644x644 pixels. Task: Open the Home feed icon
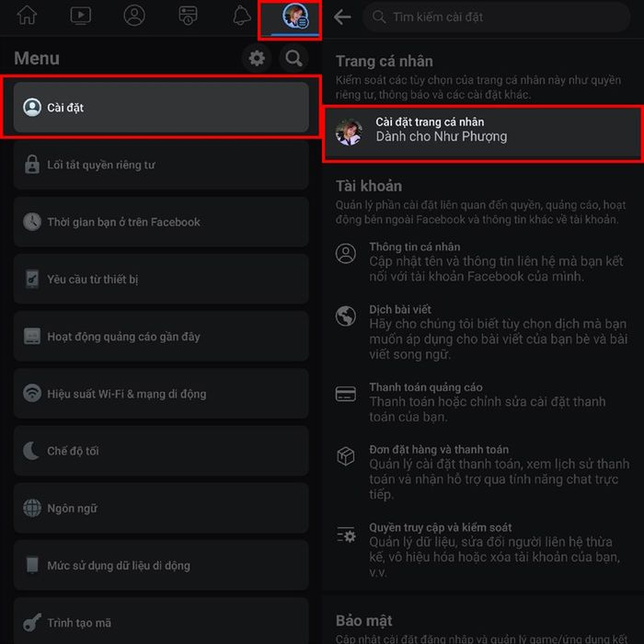(x=27, y=16)
